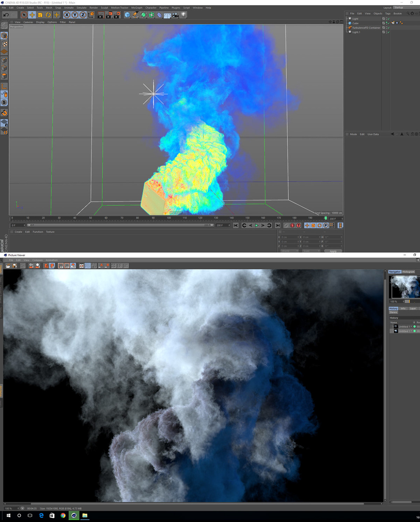Image resolution: width=420 pixels, height=522 pixels.
Task: Click the timeline preview range slider
Action: coord(120,225)
